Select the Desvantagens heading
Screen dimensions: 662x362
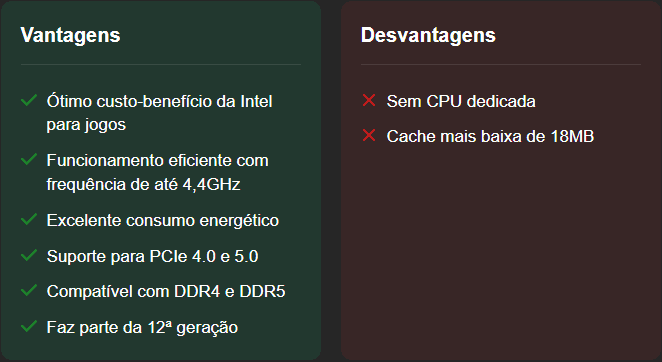(x=428, y=35)
